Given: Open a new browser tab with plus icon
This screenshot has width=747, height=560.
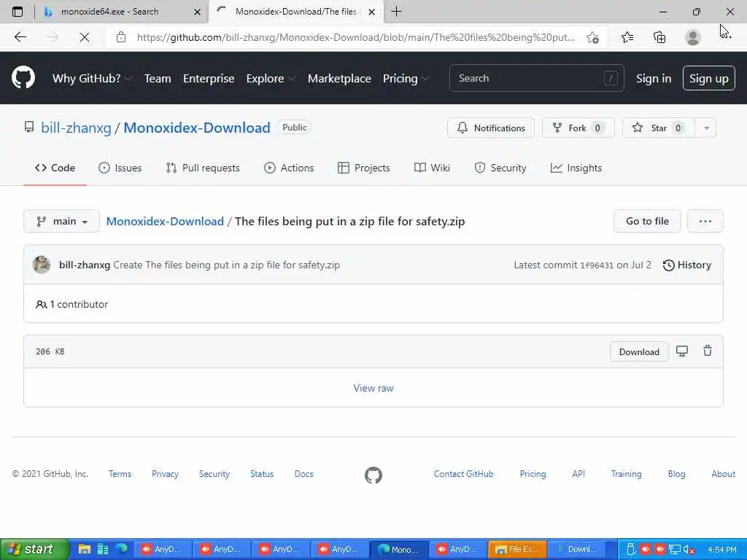Looking at the screenshot, I should [396, 12].
